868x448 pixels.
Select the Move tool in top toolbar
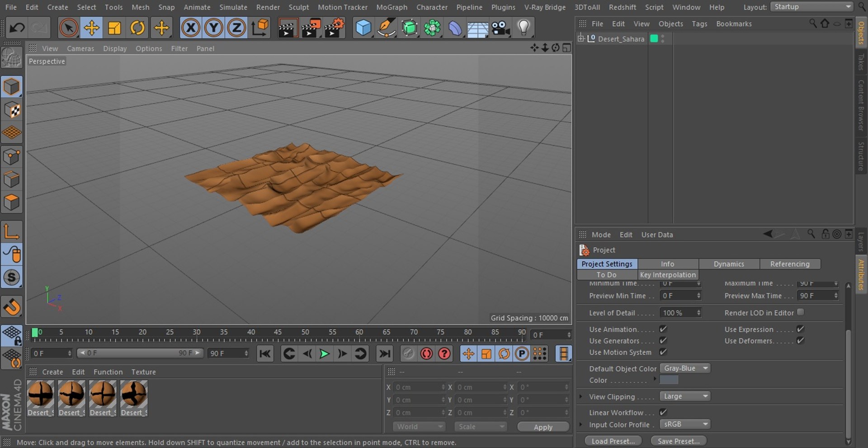coord(91,28)
